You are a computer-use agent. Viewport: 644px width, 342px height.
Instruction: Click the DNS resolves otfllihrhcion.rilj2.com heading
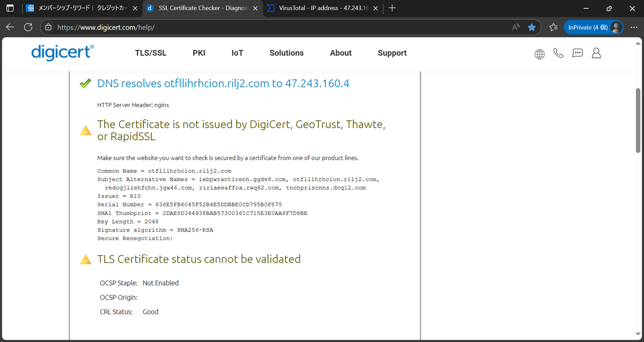tap(224, 84)
